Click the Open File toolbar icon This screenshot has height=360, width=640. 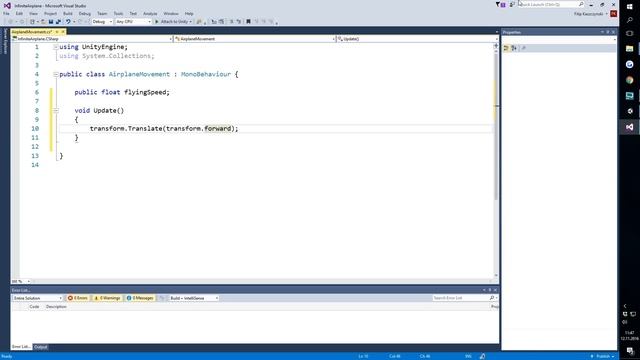click(x=43, y=22)
